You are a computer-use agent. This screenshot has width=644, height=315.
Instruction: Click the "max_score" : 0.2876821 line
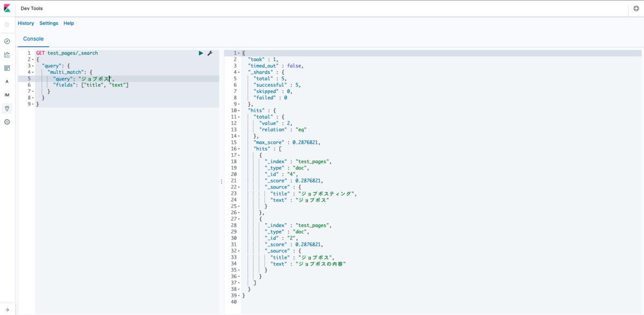tap(287, 143)
